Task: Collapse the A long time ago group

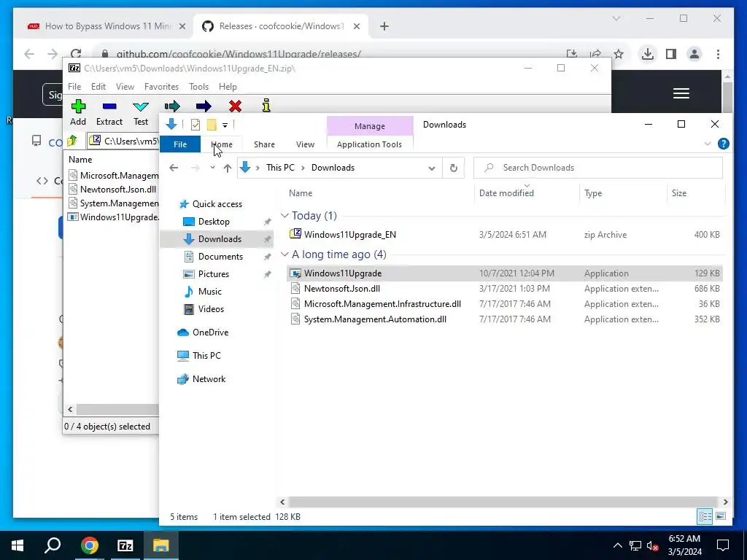Action: pos(285,254)
